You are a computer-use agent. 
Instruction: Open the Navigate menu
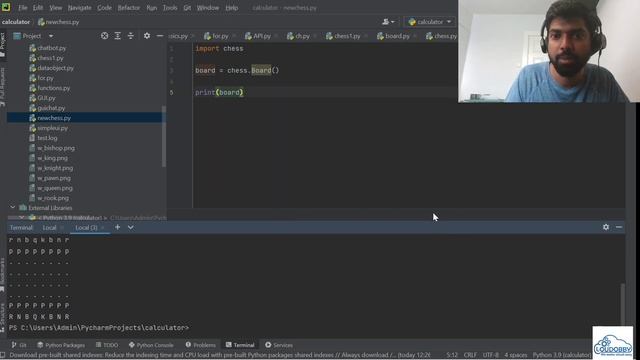tap(80, 8)
